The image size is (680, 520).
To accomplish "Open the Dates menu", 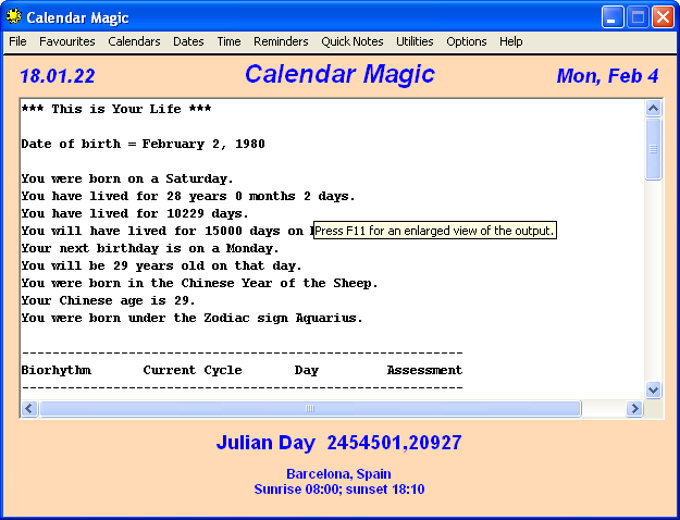I will coord(188,42).
